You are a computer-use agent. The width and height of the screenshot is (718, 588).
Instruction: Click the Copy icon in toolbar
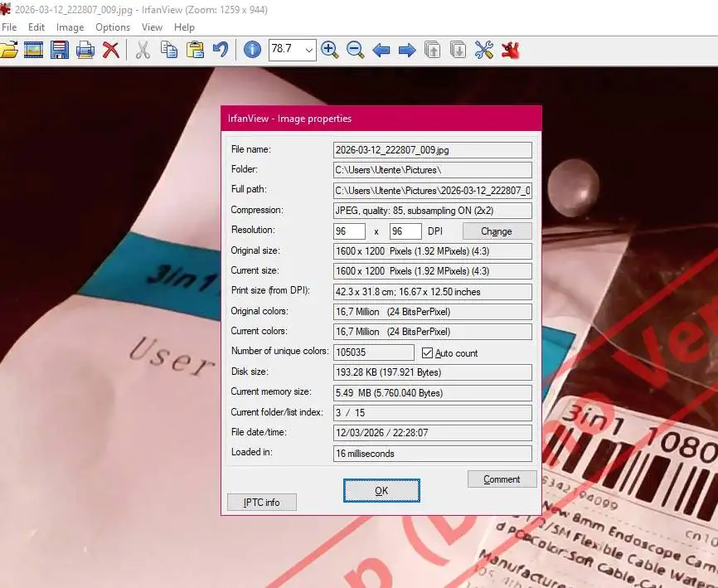[169, 50]
